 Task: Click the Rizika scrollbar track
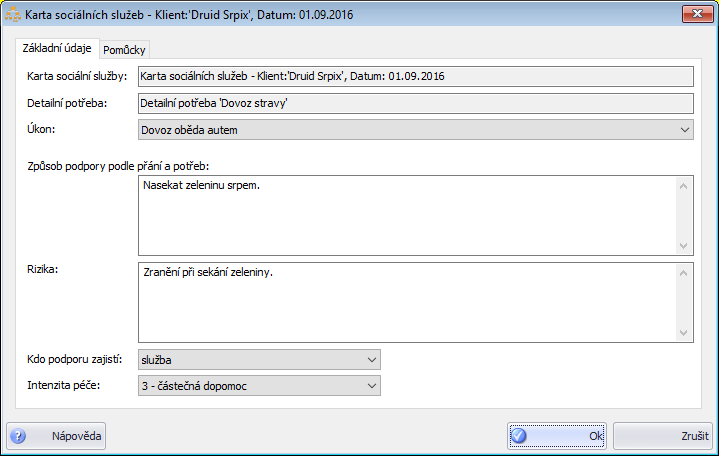684,302
